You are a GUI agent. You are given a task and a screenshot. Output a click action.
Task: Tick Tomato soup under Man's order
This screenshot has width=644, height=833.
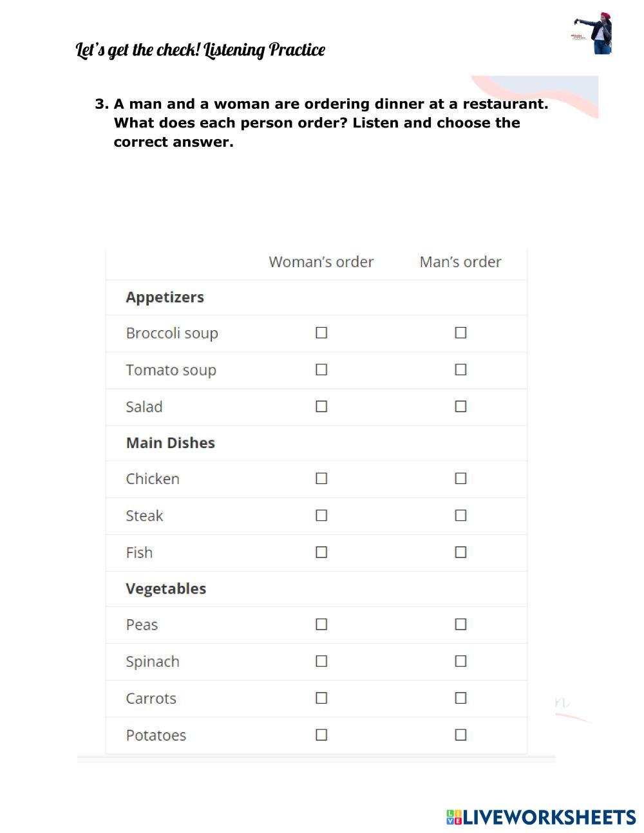tap(460, 370)
